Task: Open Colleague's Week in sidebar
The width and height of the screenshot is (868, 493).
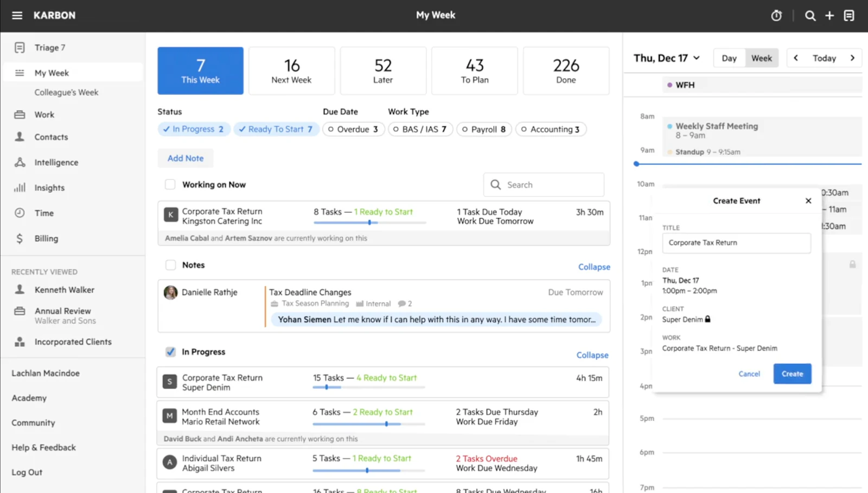Action: (66, 92)
